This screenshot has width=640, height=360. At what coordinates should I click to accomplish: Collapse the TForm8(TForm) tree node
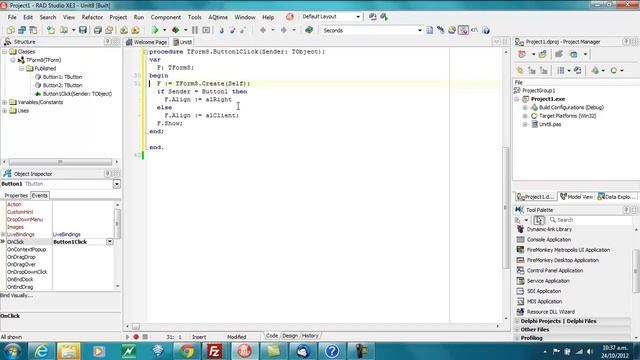point(13,60)
